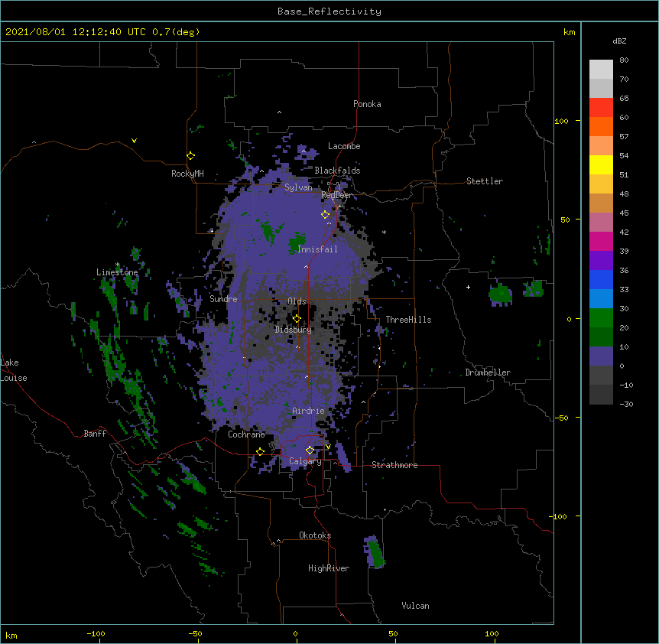Select the Drumheller city label
Screen dimensions: 659x644
488,372
